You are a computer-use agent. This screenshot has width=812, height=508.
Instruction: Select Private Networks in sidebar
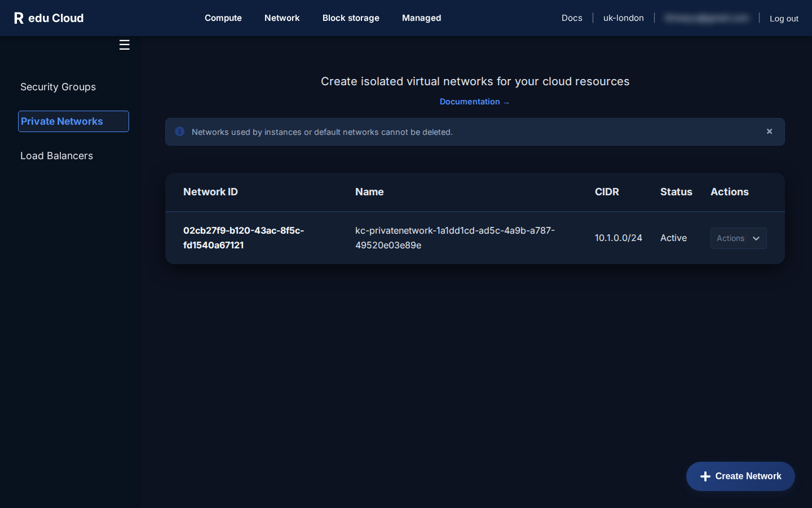(73, 121)
